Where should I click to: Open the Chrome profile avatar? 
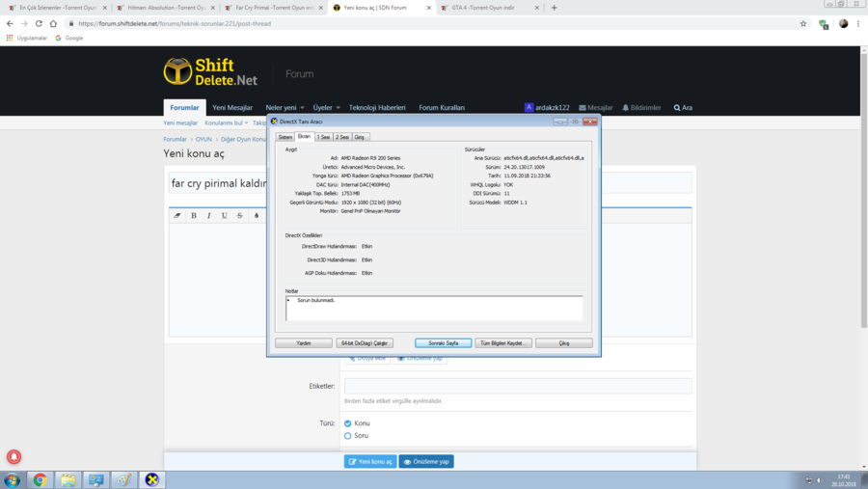843,24
